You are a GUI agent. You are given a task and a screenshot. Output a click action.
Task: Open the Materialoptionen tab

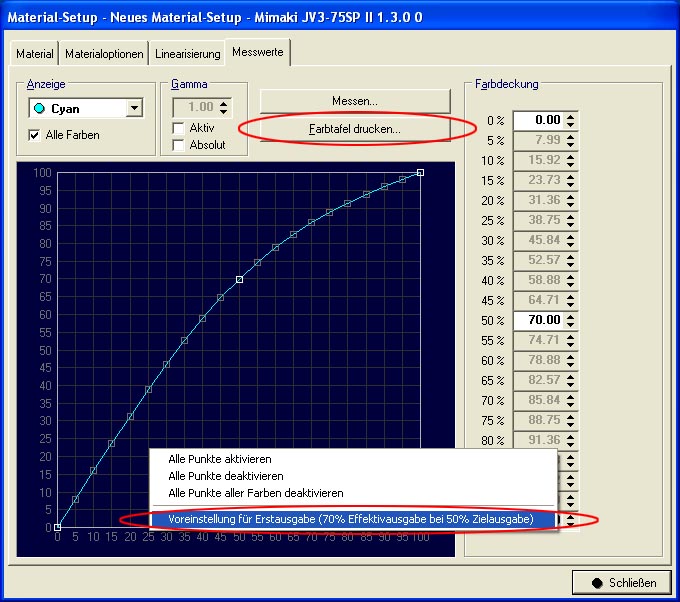pyautogui.click(x=105, y=53)
